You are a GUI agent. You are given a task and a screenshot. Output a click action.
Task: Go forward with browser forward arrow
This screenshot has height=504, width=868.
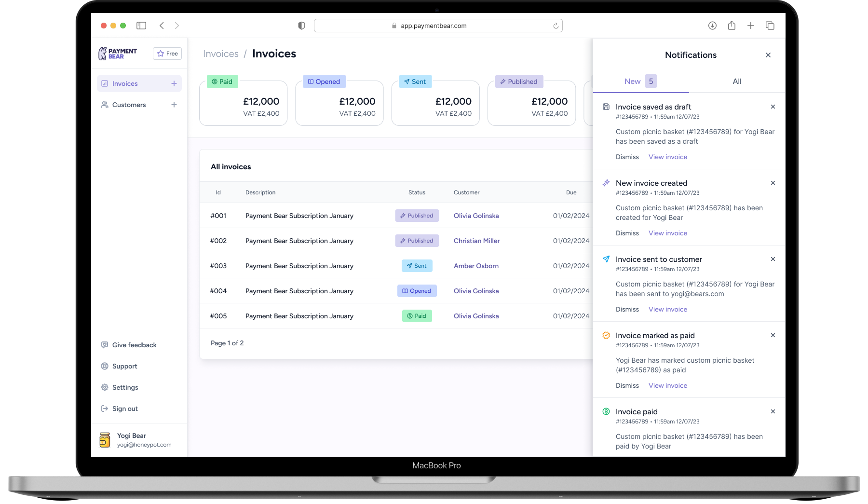click(177, 26)
